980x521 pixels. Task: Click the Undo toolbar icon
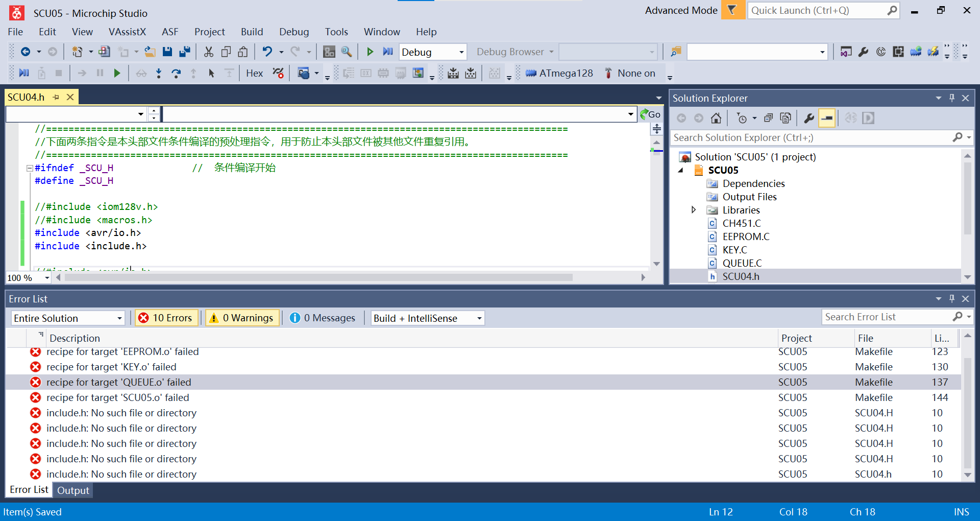267,52
